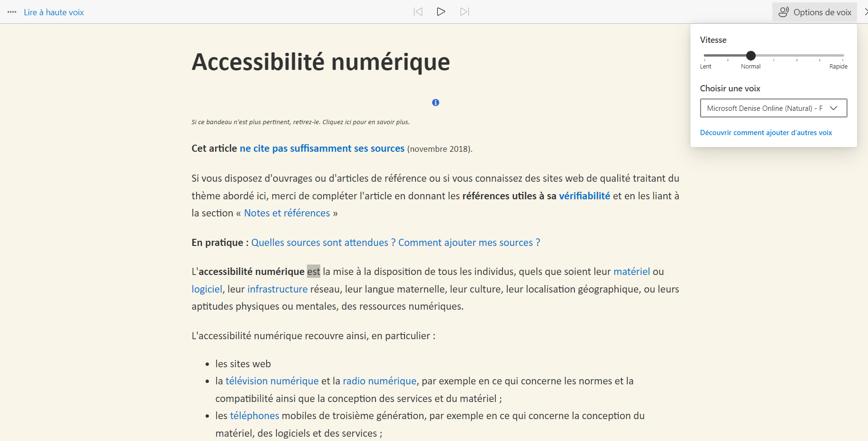The image size is (868, 441).
Task: Click the télévision numérique link
Action: pyautogui.click(x=272, y=381)
